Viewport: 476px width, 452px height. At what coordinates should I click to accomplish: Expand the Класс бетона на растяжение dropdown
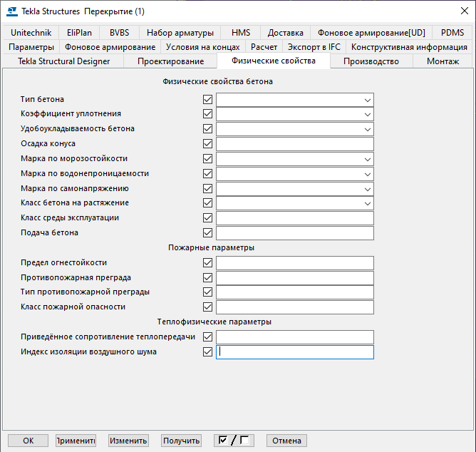click(367, 203)
